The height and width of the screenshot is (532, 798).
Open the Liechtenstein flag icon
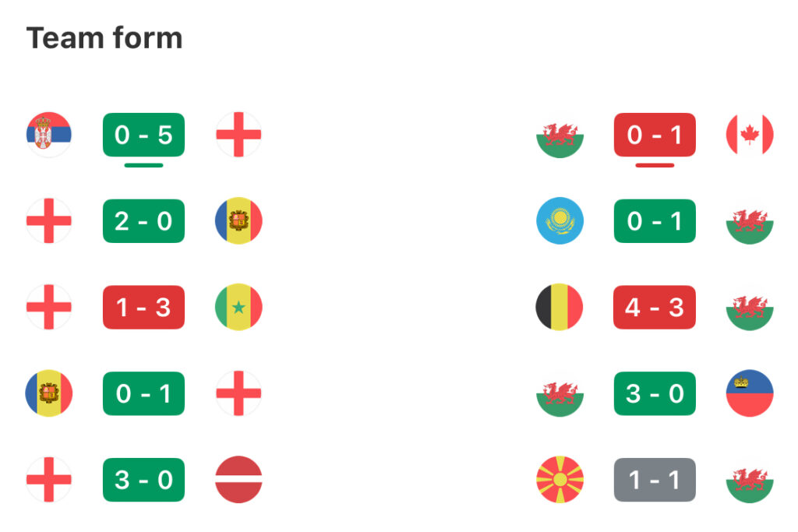[x=749, y=393]
